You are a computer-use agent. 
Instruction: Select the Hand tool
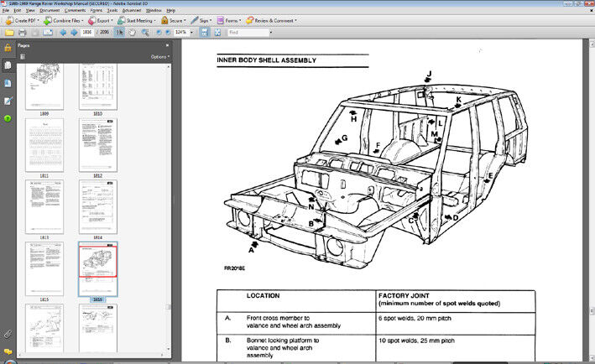132,33
